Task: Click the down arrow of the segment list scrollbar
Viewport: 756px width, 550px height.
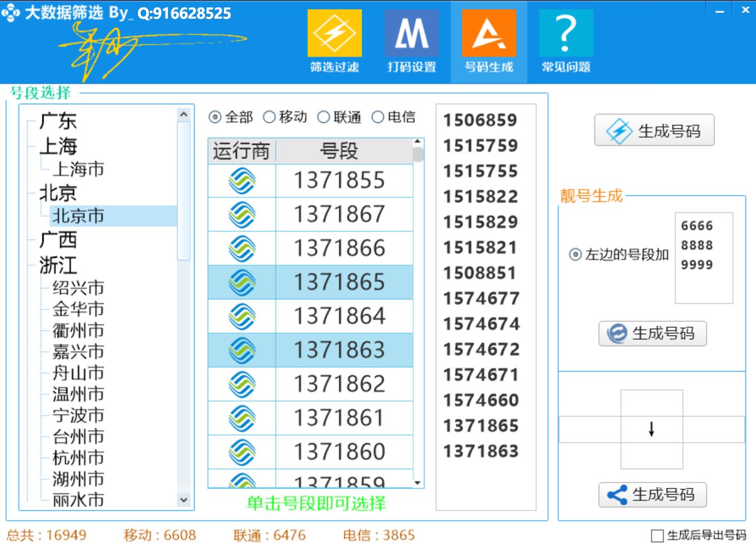Action: pos(417,483)
